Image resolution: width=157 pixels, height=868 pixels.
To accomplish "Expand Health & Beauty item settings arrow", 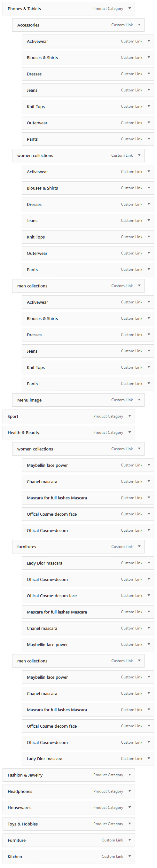I will (x=130, y=432).
